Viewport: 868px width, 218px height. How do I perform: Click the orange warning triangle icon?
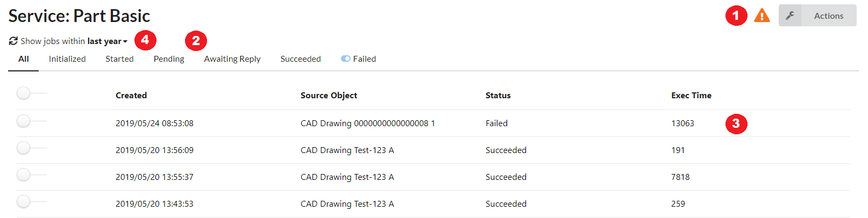(x=762, y=16)
